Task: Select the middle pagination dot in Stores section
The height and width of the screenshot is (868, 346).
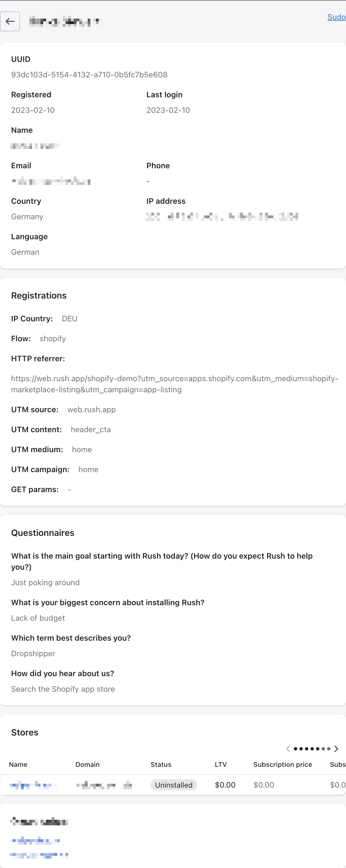Action: pos(312,749)
